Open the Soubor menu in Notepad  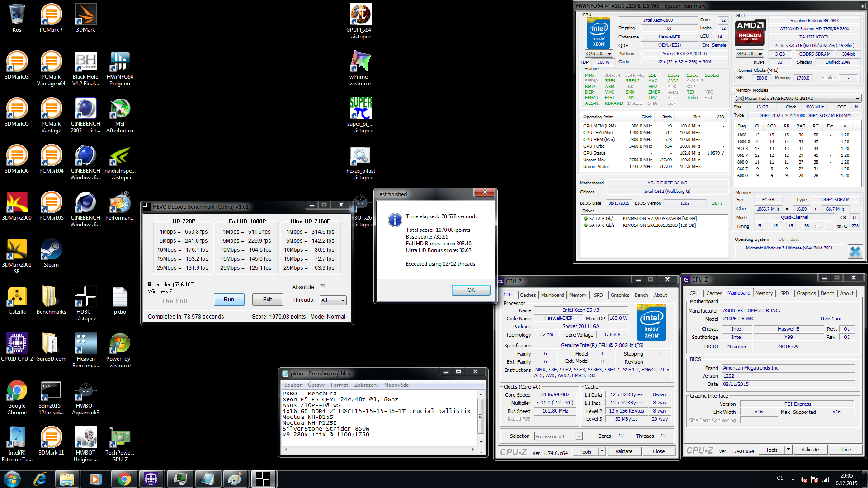(x=292, y=385)
